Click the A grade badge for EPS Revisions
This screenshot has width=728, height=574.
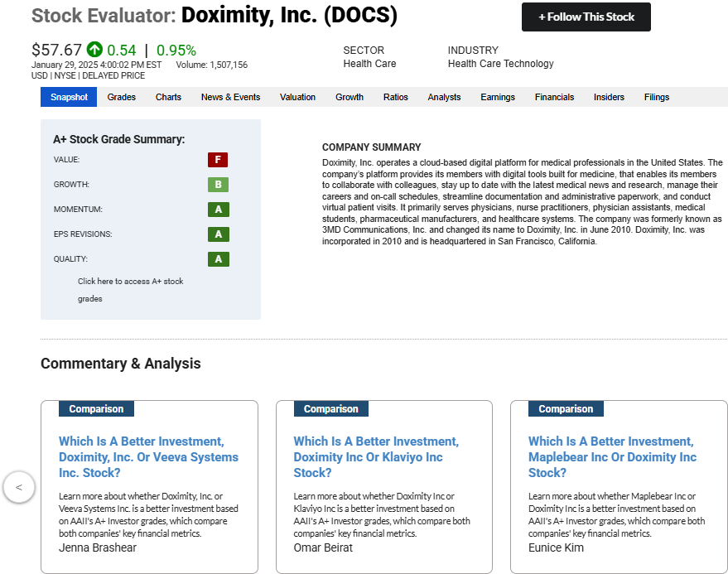(218, 234)
